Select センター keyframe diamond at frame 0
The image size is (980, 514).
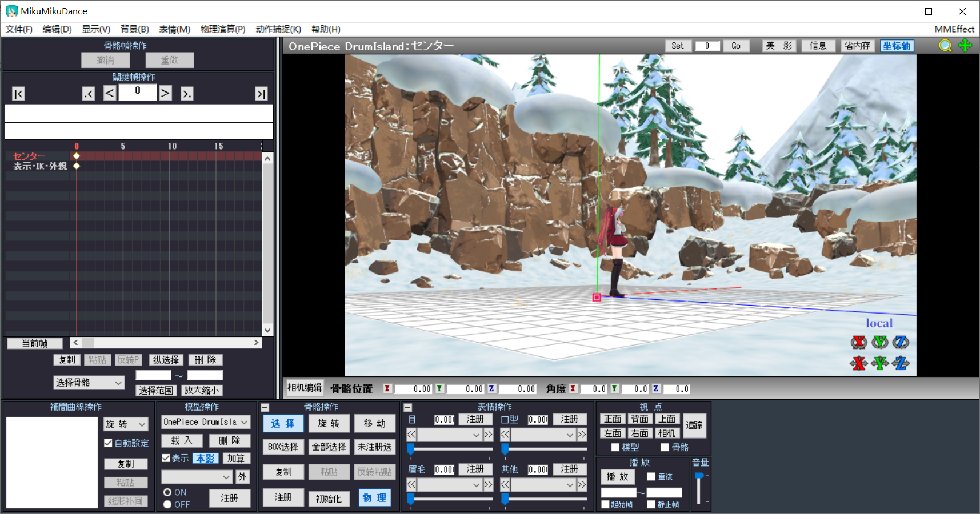77,156
